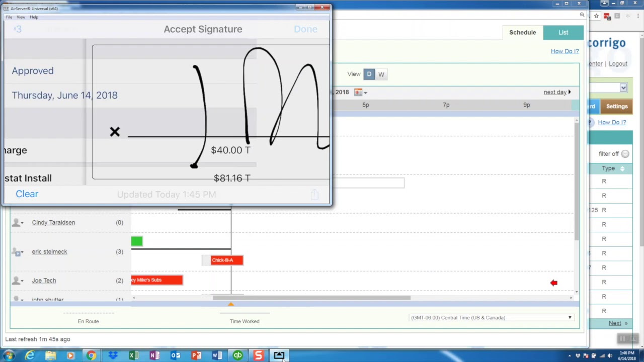Go to next day link
644x362 pixels.
pyautogui.click(x=555, y=92)
